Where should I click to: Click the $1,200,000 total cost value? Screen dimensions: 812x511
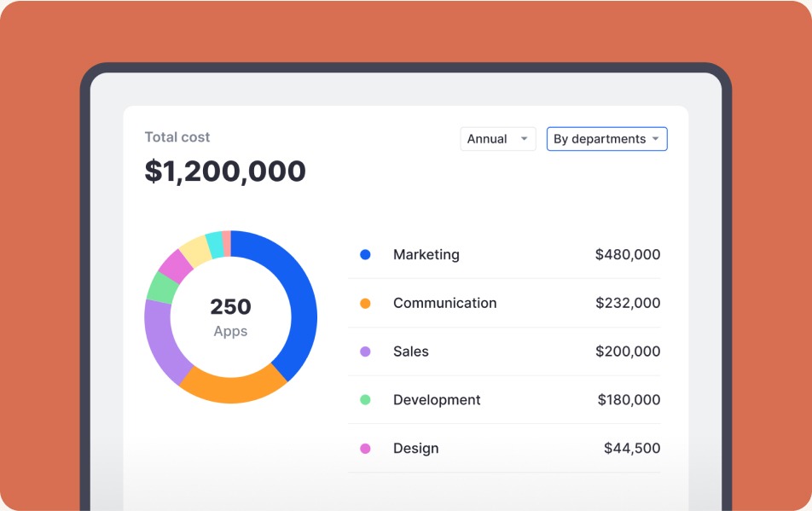click(225, 171)
